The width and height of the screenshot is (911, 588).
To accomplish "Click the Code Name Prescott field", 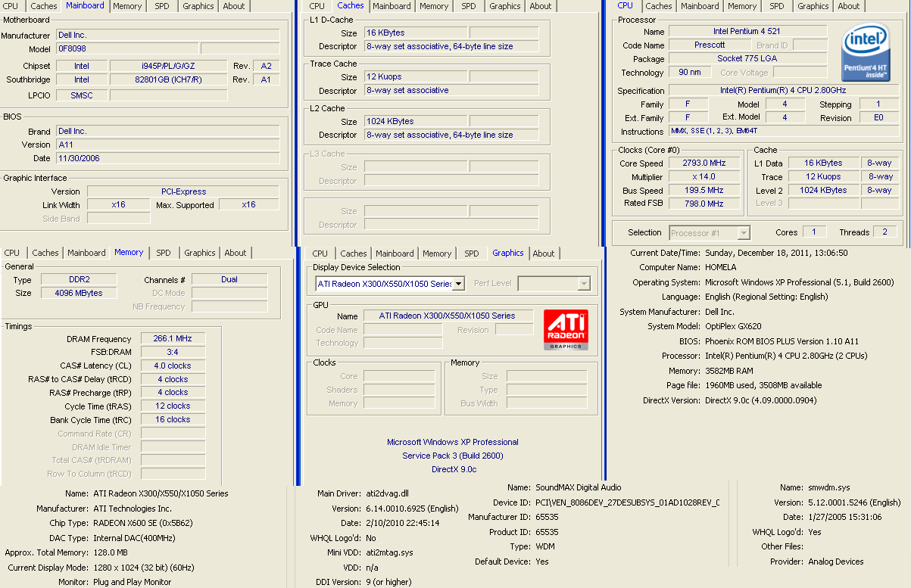I will (x=709, y=45).
